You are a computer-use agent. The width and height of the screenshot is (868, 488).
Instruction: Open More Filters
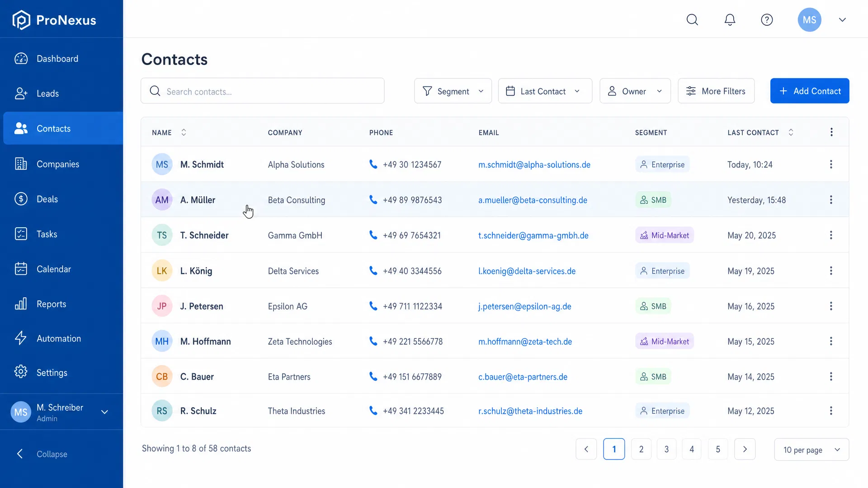[x=716, y=91]
